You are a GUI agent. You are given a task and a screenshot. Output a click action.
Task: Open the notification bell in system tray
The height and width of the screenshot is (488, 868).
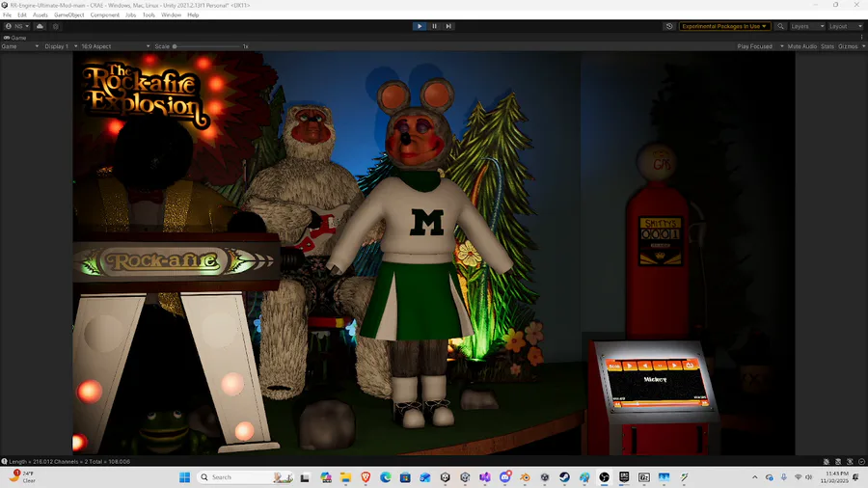(856, 477)
